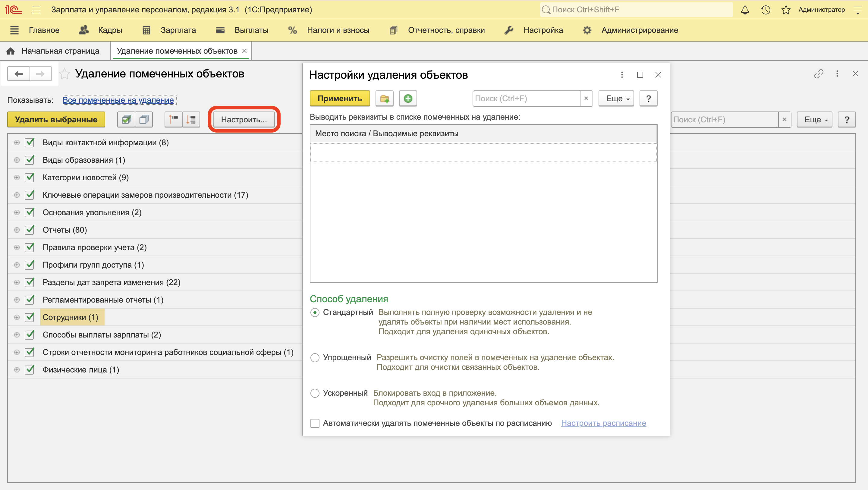Select the Ускоренный deletion method

click(x=315, y=393)
